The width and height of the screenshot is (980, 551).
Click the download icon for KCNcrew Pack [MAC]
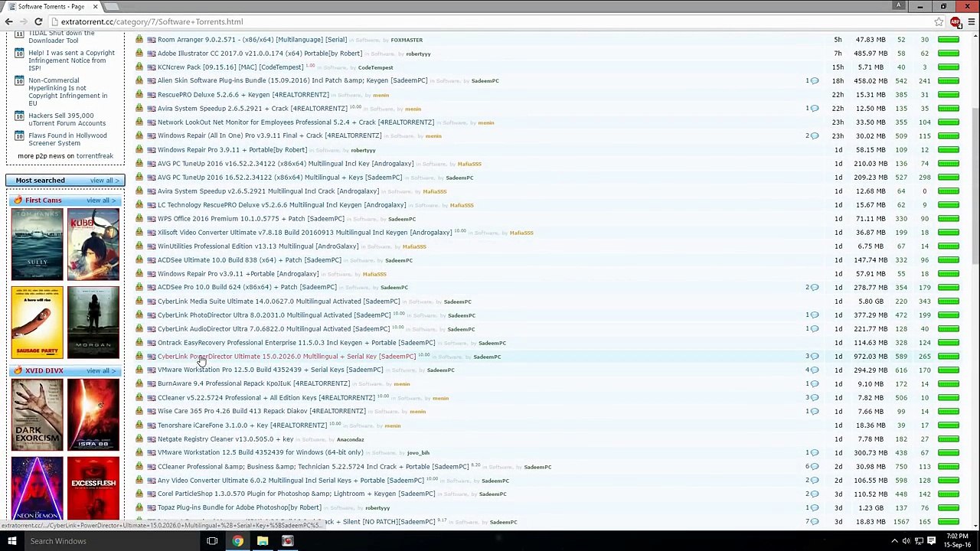click(x=139, y=67)
